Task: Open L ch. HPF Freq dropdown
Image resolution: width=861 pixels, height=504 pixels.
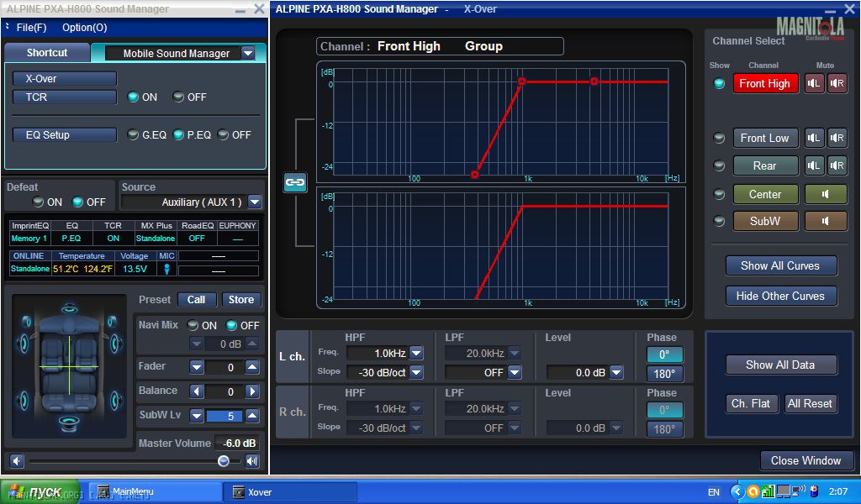Action: pos(415,353)
